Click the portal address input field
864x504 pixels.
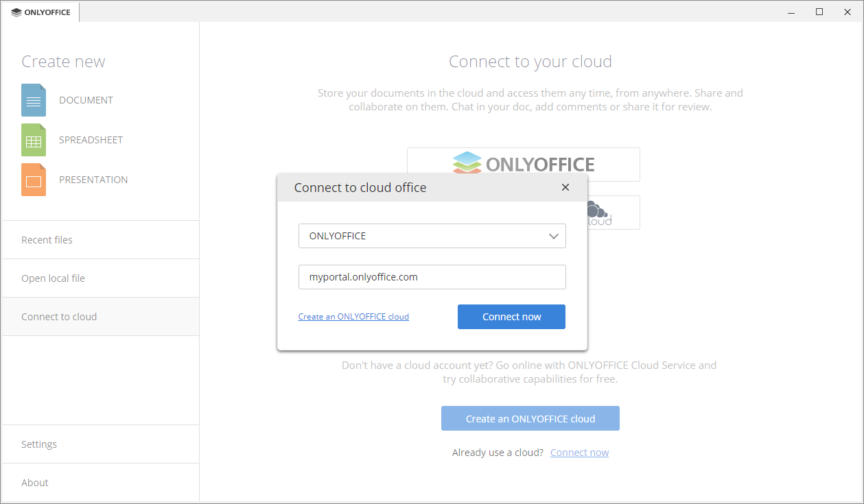coord(432,277)
